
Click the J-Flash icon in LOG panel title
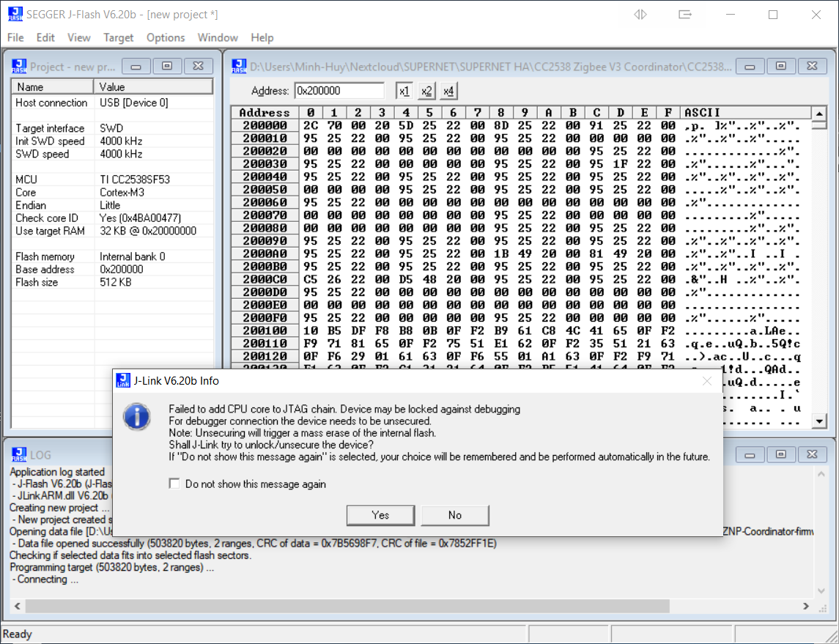tap(19, 455)
